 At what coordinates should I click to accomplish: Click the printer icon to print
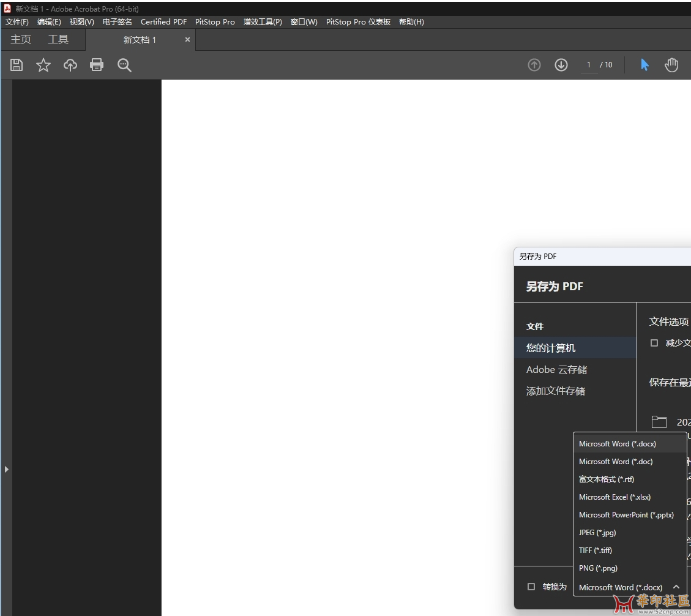coord(97,65)
